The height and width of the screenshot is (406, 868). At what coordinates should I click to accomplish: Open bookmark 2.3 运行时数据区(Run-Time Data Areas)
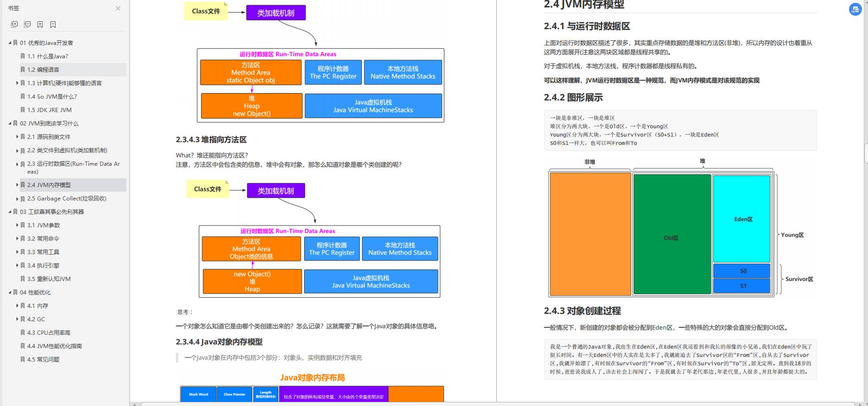(73, 167)
